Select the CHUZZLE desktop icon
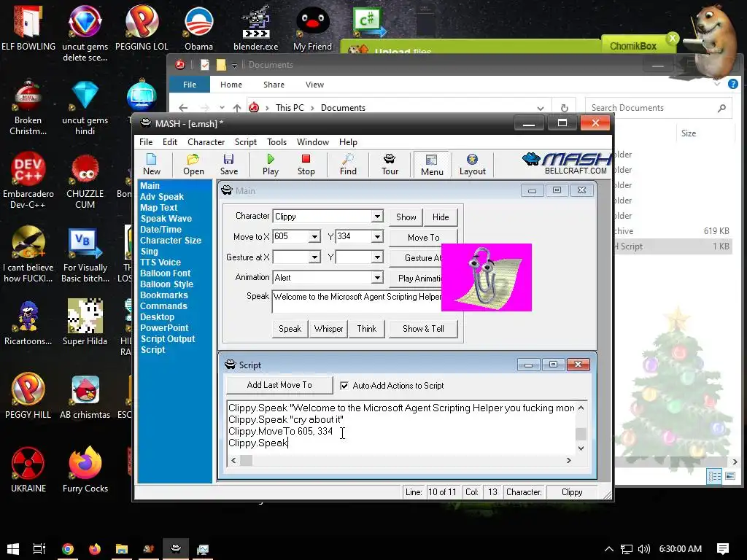 click(x=85, y=180)
